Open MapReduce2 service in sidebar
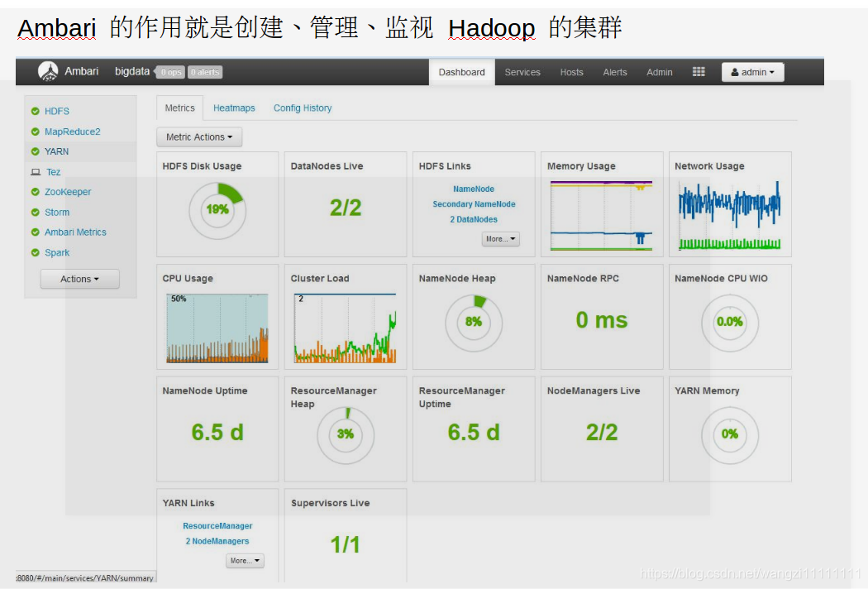 [73, 132]
